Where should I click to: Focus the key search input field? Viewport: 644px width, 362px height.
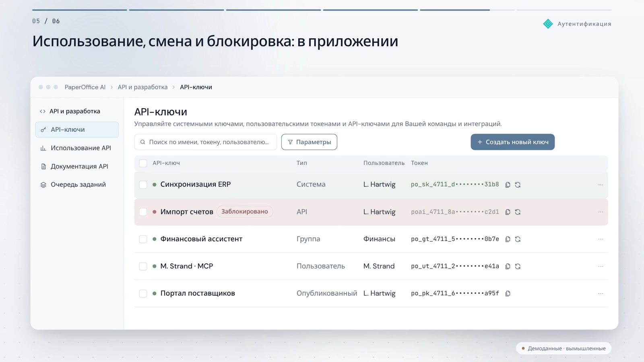206,142
